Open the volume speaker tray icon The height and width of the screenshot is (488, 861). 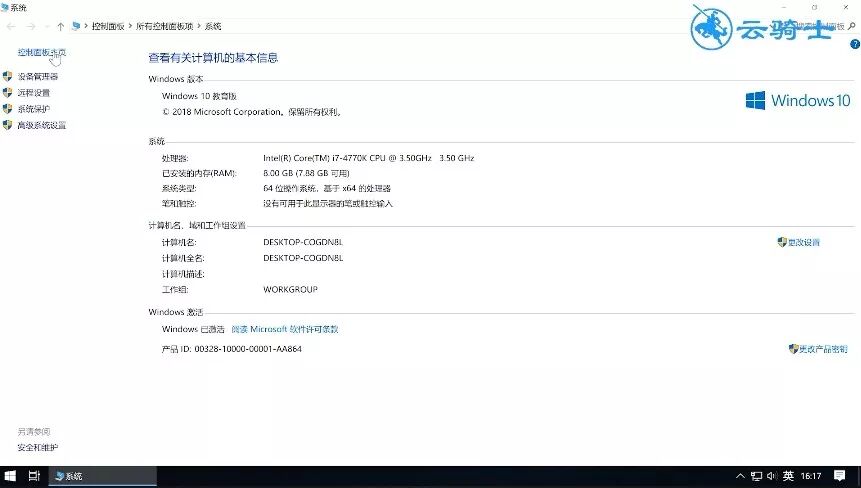(x=772, y=476)
